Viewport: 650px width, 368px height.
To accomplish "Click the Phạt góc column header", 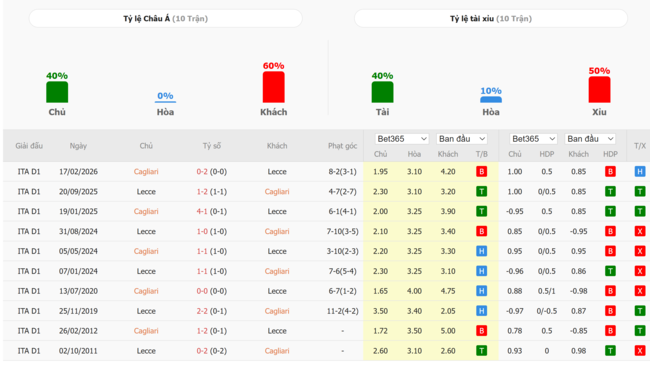I will (x=342, y=146).
